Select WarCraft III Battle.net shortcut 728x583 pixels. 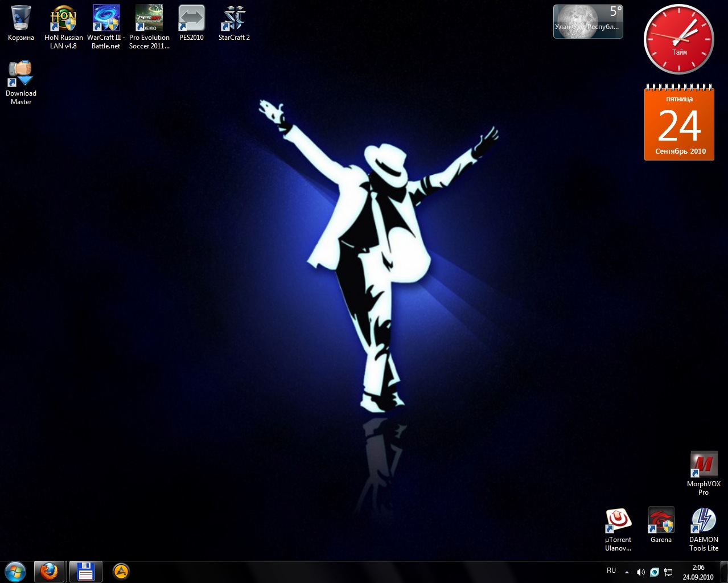click(106, 19)
